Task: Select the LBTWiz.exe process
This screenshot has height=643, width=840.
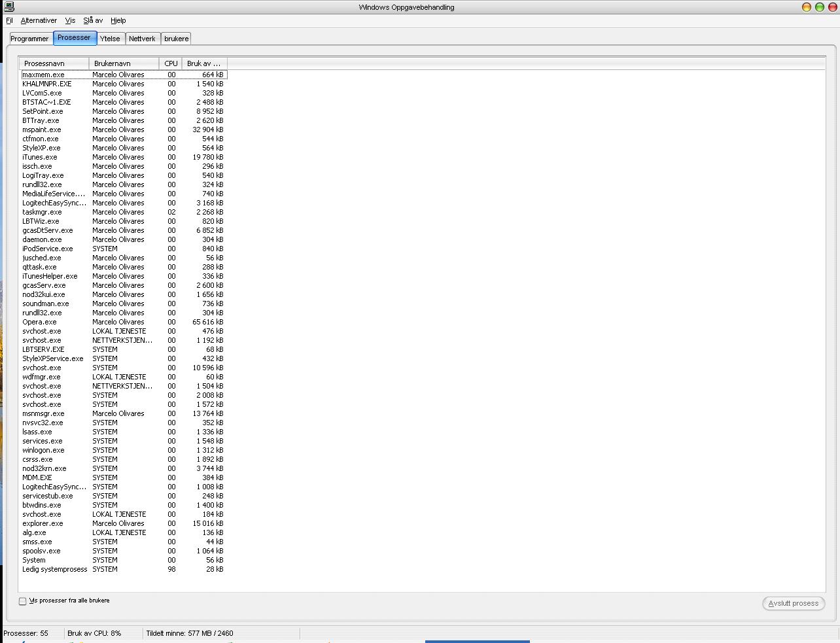Action: click(124, 221)
